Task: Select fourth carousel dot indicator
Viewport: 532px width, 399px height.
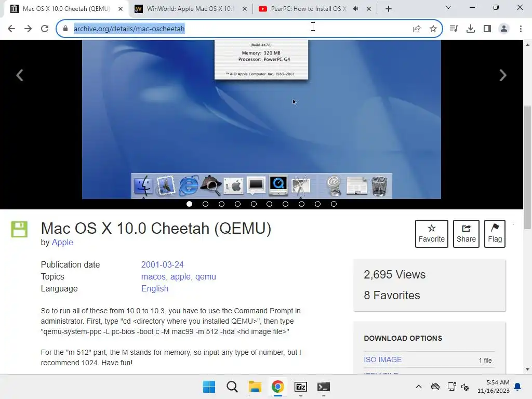Action: pos(237,204)
